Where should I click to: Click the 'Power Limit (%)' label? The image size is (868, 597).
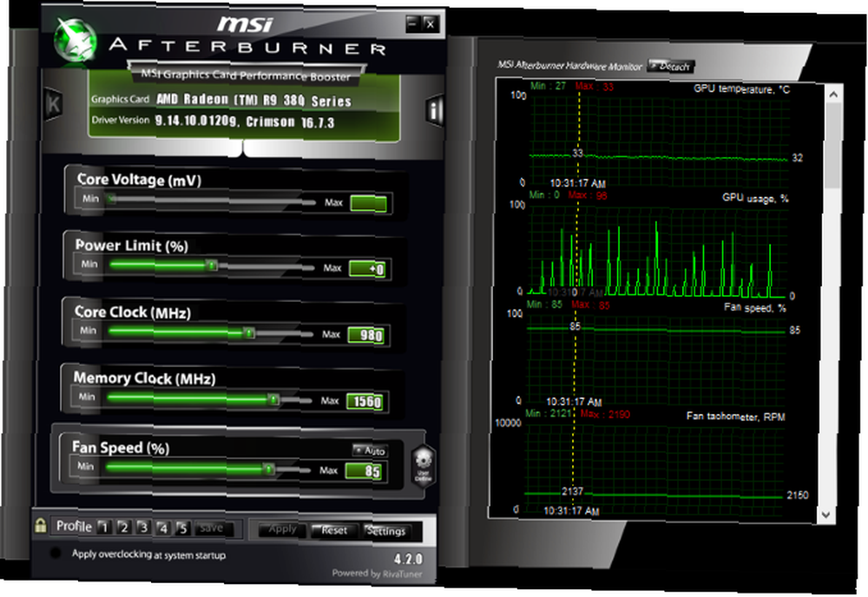(x=132, y=246)
